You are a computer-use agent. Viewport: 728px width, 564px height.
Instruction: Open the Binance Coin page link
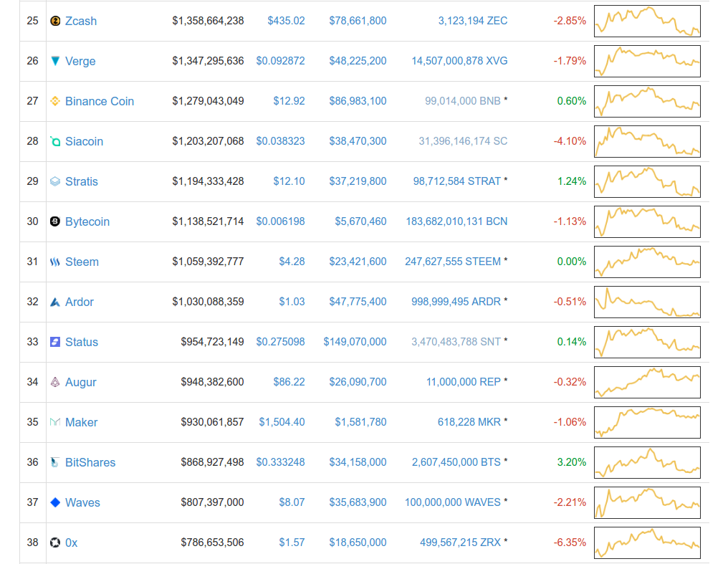coord(100,101)
